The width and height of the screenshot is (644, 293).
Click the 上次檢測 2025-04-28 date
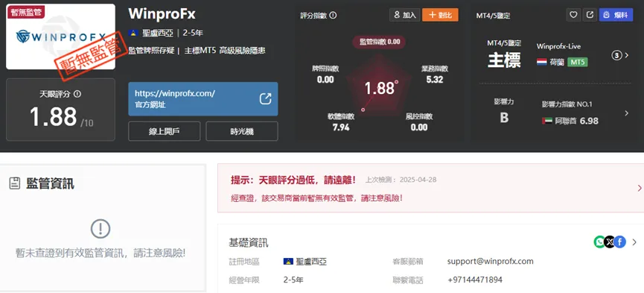(401, 180)
